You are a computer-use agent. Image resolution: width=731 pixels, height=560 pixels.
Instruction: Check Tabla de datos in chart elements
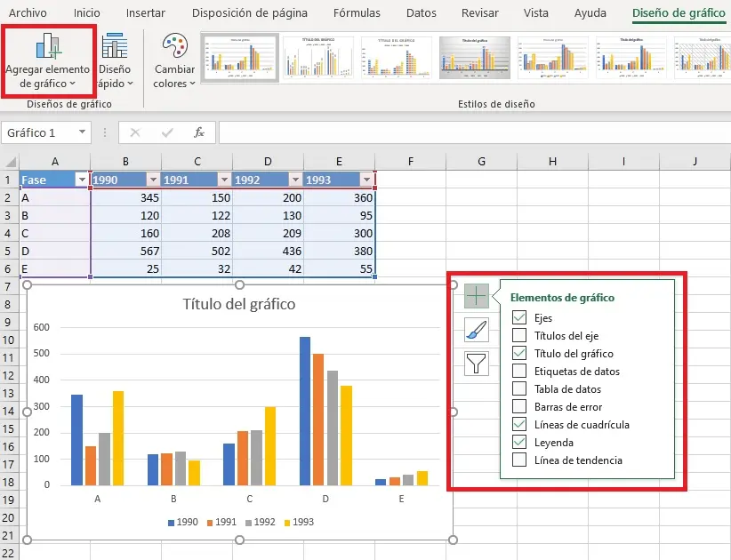click(x=518, y=388)
